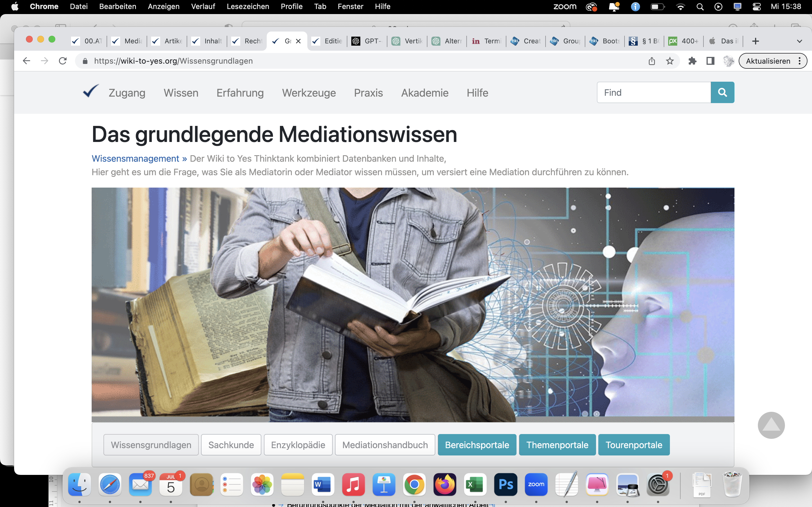
Task: Open the Chrome extensions puzzle icon
Action: tap(692, 61)
